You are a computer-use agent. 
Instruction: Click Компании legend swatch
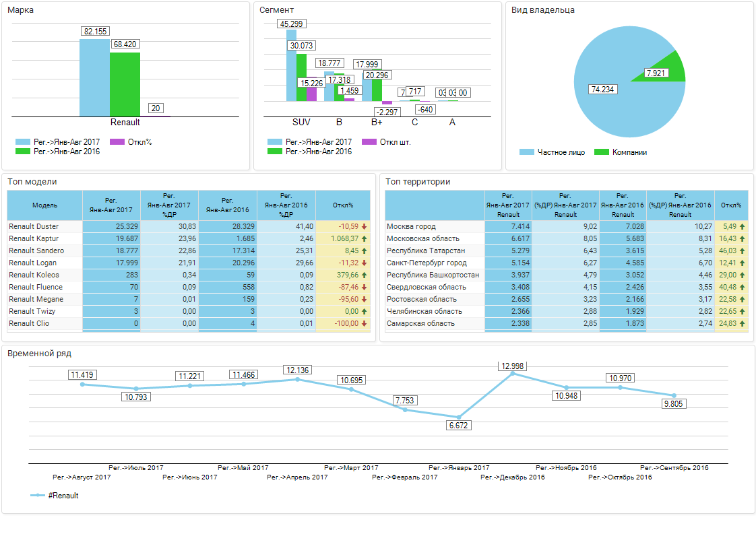(602, 152)
